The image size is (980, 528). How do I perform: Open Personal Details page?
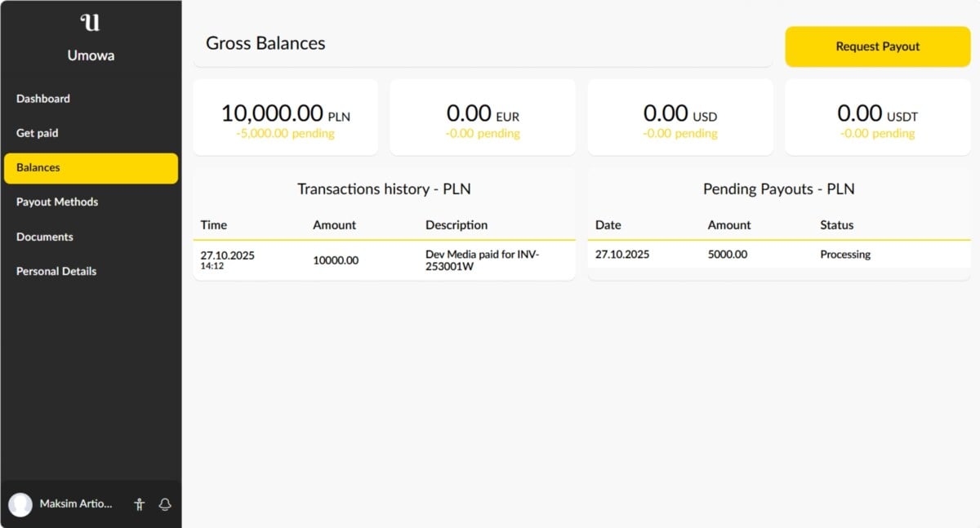click(56, 271)
